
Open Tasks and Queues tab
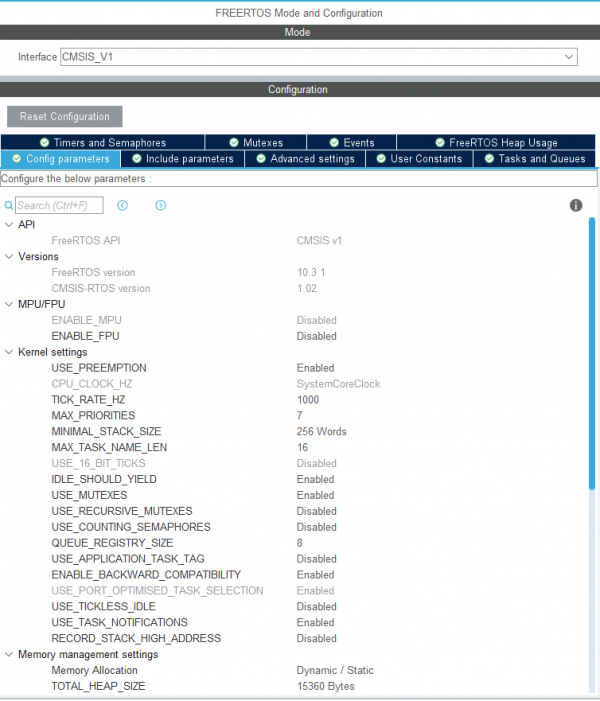tap(535, 159)
